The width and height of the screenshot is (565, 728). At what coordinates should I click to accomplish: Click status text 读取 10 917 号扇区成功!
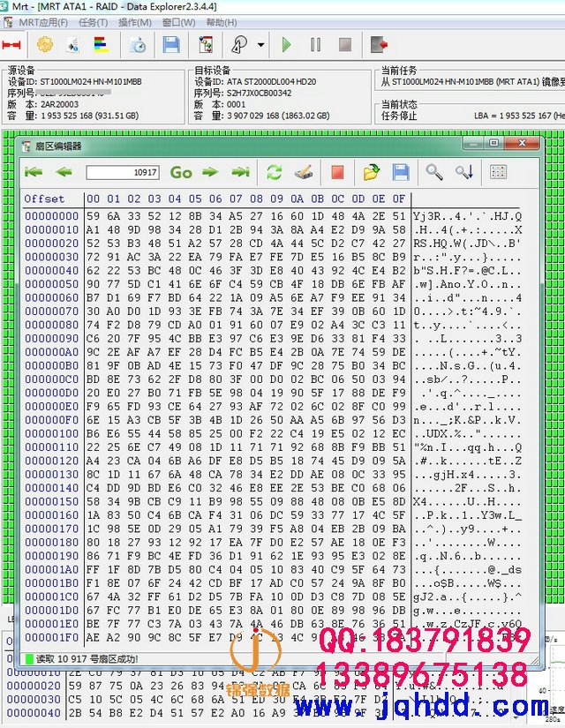click(87, 659)
